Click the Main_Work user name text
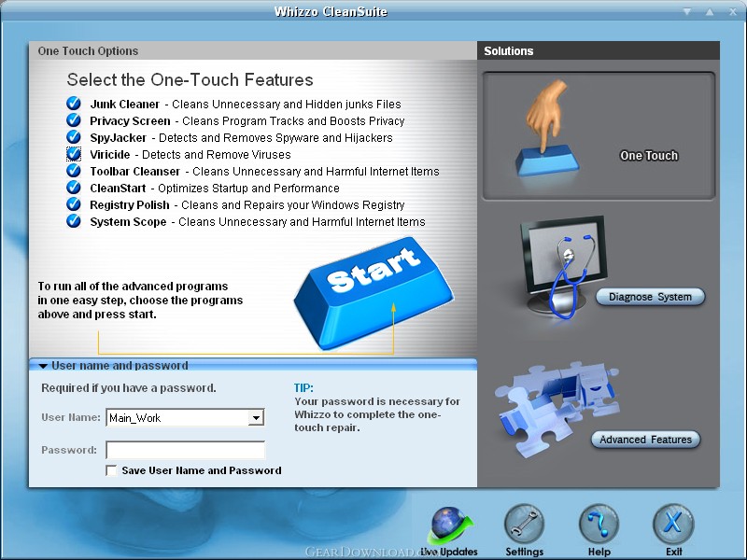747x560 pixels. click(134, 418)
